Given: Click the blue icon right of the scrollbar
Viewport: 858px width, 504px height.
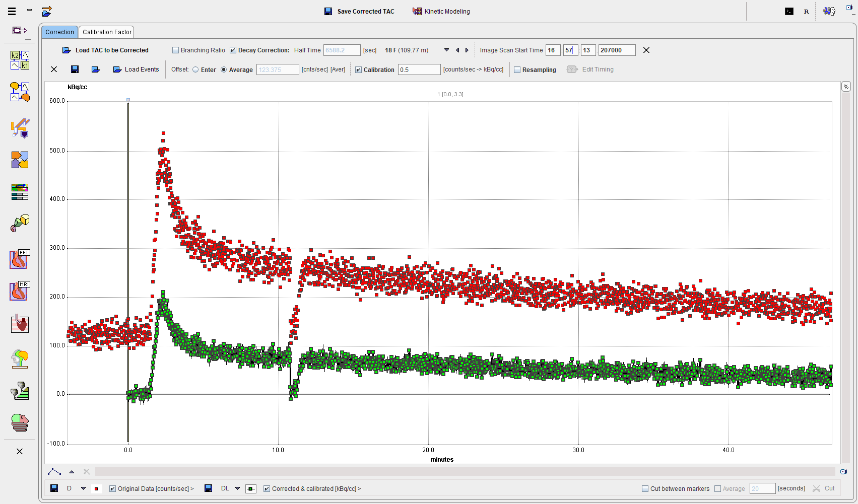Looking at the screenshot, I should 843,472.
